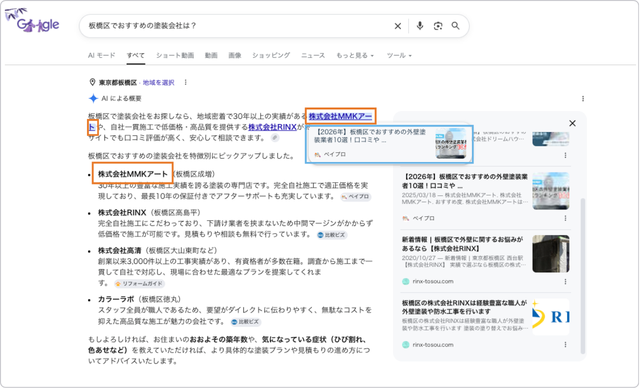Image resolution: width=640 pixels, height=388 pixels.
Task: Click the magnifying glass search icon
Action: (x=456, y=26)
